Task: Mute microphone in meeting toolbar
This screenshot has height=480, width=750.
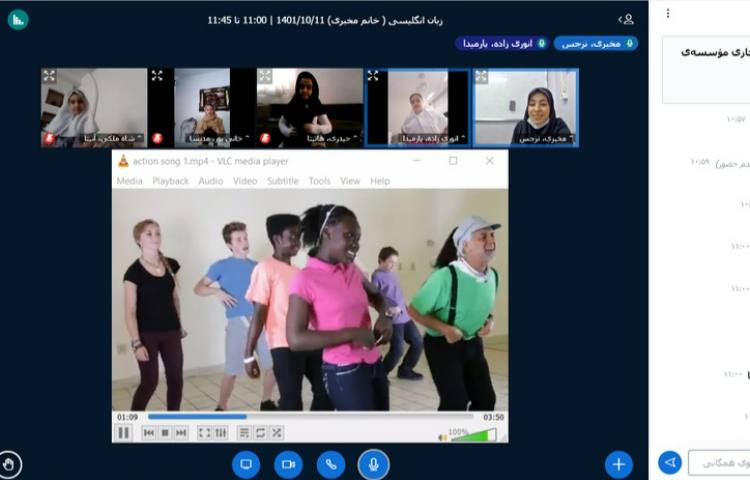Action: [x=373, y=464]
